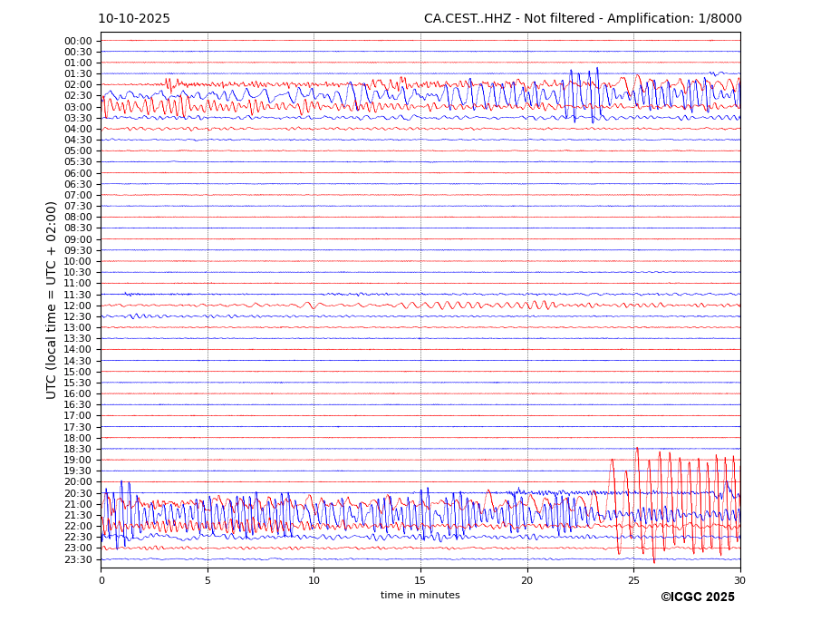Select the 15:00 time row label
840x631 pixels.
78,372
